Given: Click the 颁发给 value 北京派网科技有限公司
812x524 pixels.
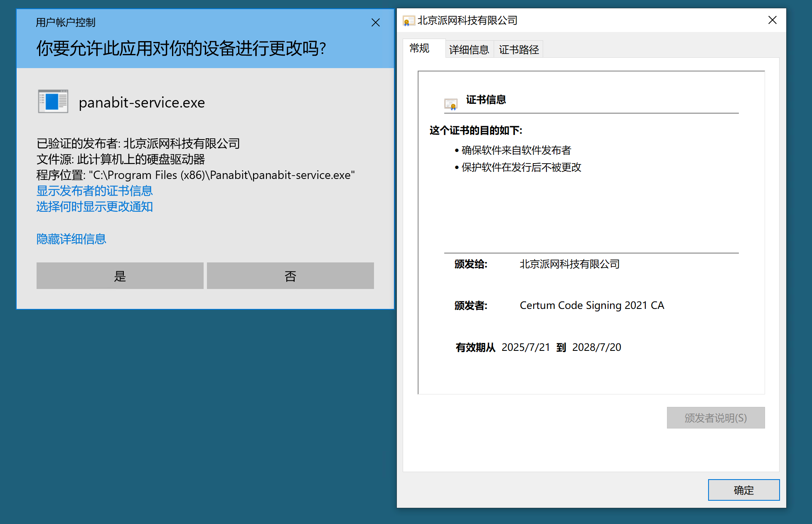Looking at the screenshot, I should (x=570, y=264).
